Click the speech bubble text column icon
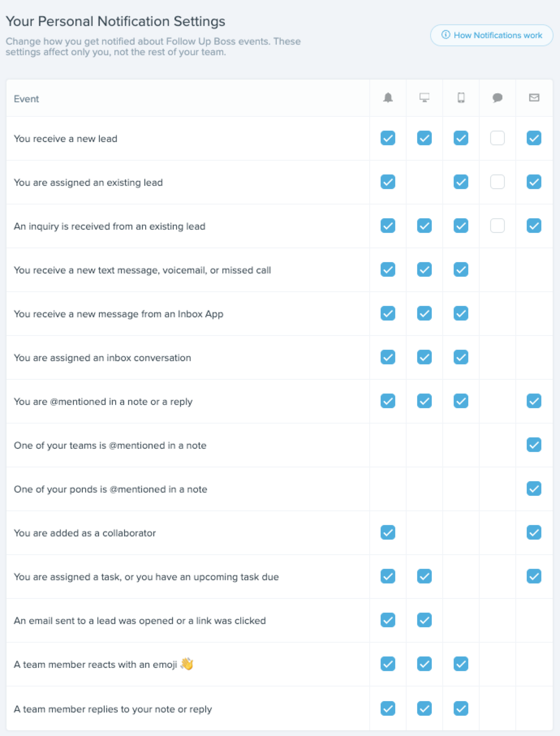The height and width of the screenshot is (736, 560). (498, 98)
